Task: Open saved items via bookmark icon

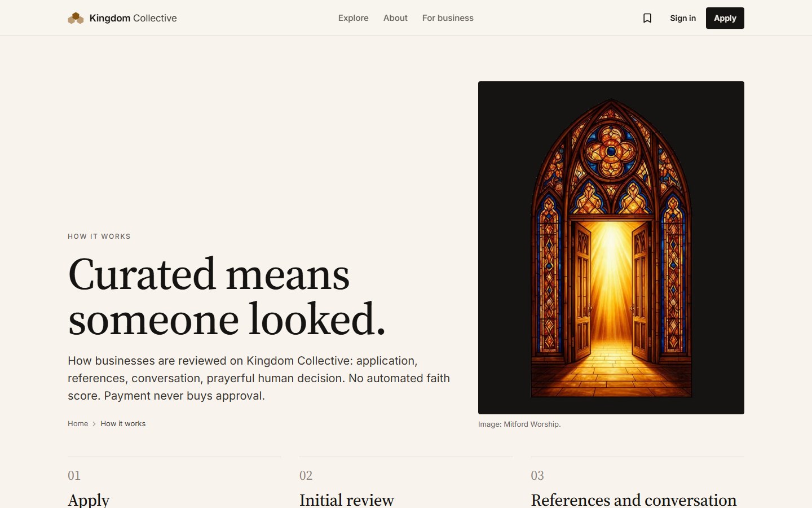Action: click(x=647, y=18)
